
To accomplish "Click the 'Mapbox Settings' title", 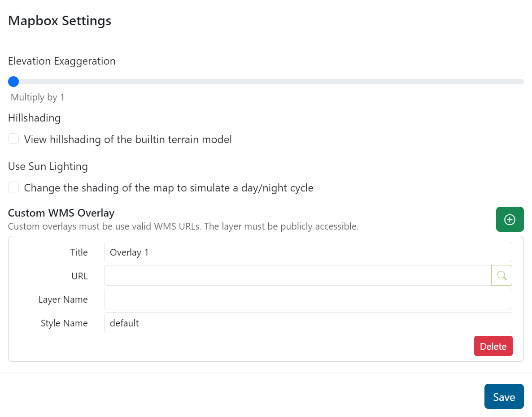I will pyautogui.click(x=60, y=21).
